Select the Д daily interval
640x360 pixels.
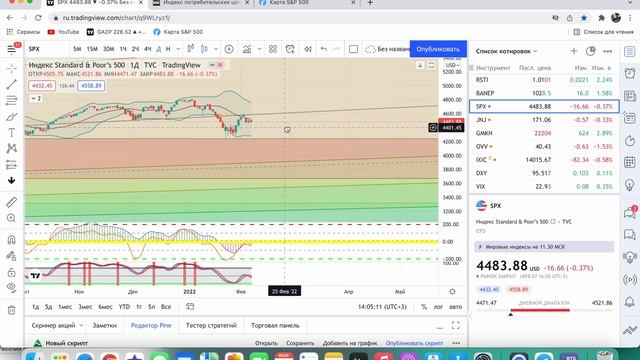pyautogui.click(x=158, y=49)
